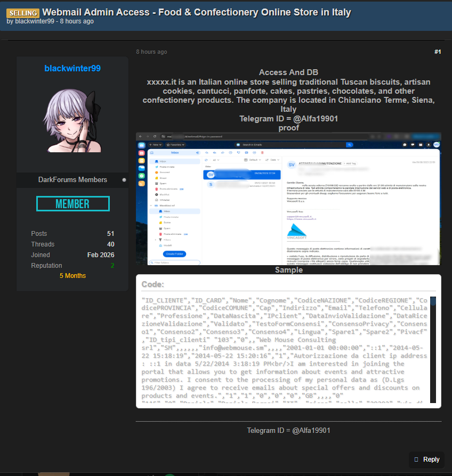Open the #1 post permalink
This screenshot has width=452, height=476.
click(x=438, y=52)
